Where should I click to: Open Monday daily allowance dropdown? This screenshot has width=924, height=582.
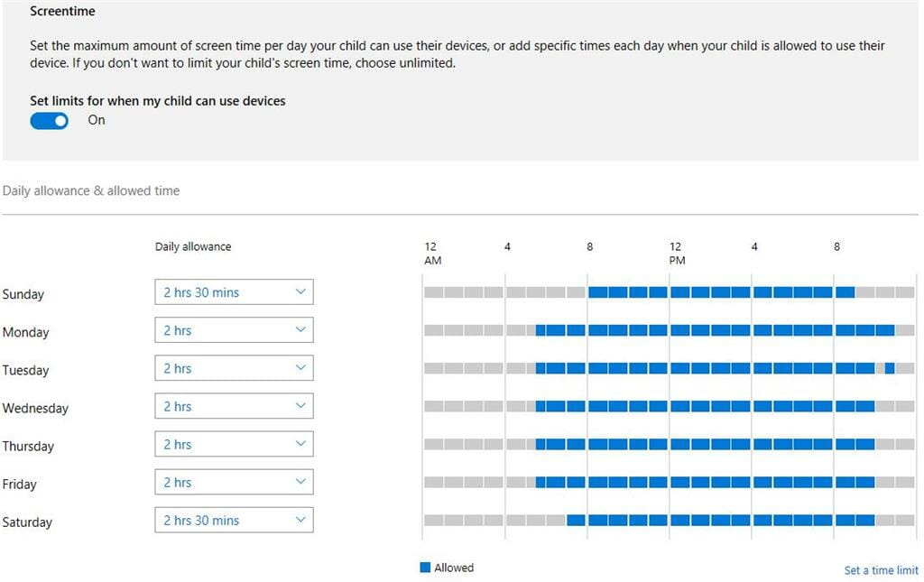pos(234,330)
